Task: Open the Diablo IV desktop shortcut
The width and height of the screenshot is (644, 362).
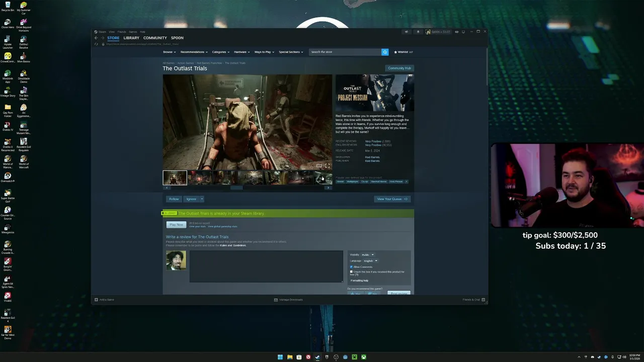Action: 8,126
